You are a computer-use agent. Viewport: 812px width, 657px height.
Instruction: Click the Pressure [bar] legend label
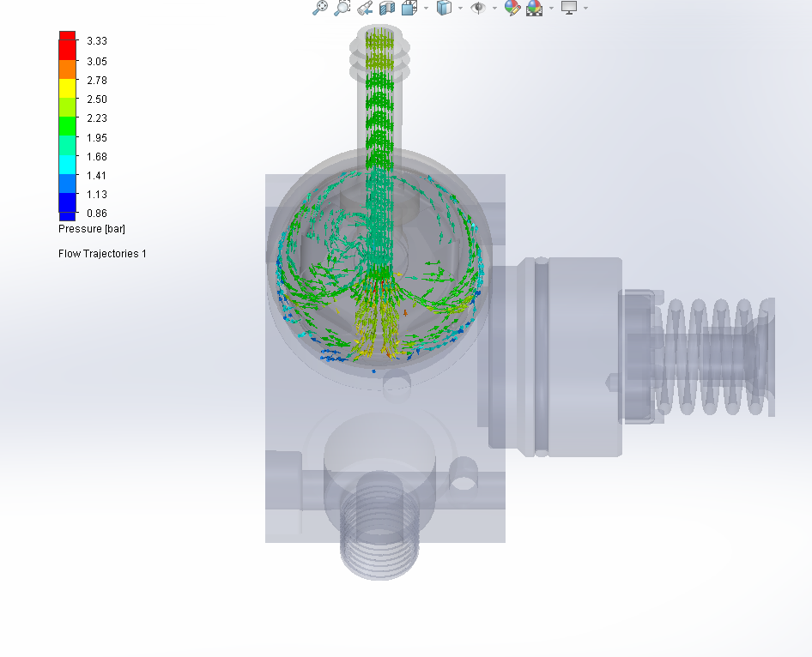(91, 229)
